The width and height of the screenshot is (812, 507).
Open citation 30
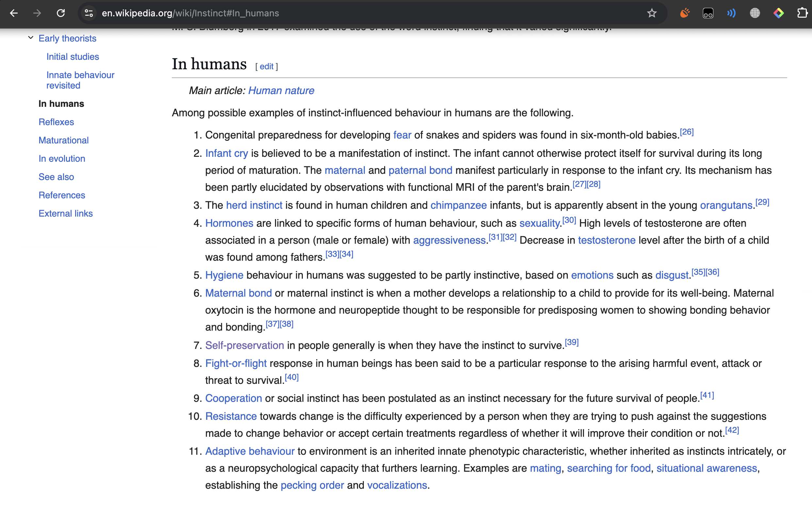pos(569,220)
